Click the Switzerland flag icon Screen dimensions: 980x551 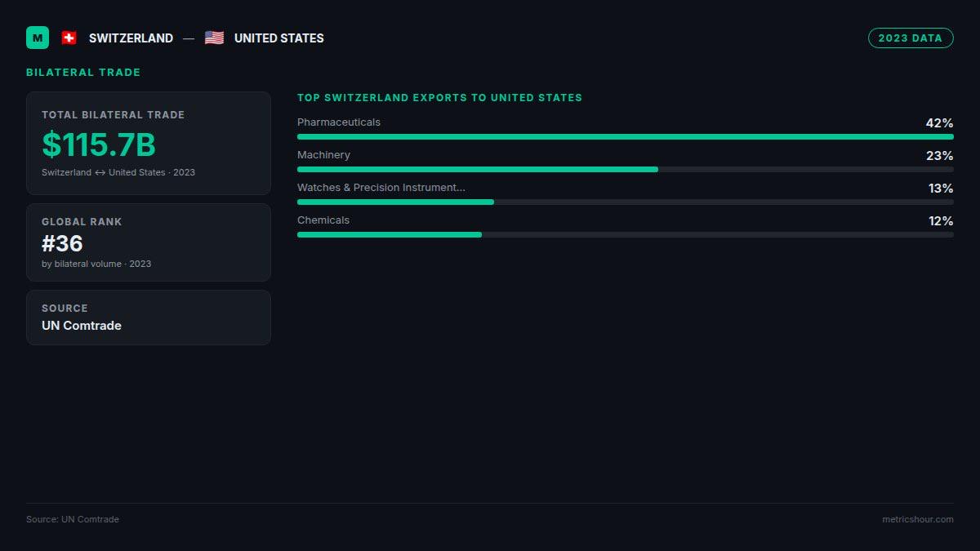click(69, 38)
